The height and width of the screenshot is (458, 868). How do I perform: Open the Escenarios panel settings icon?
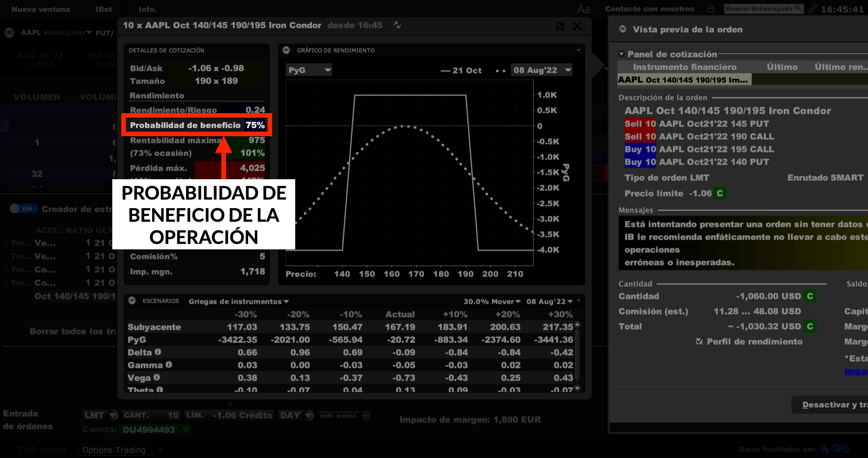(132, 301)
